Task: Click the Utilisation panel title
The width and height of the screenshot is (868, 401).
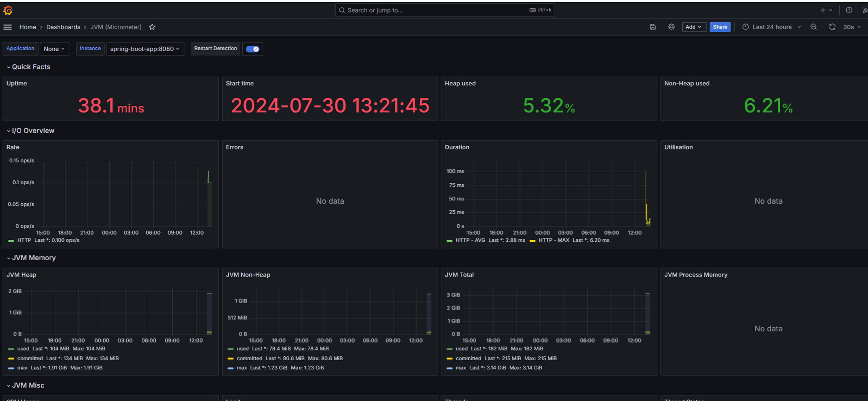Action: pyautogui.click(x=678, y=147)
